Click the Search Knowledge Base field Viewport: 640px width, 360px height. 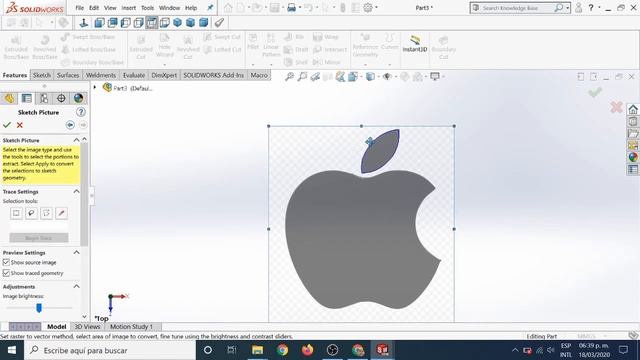(518, 8)
